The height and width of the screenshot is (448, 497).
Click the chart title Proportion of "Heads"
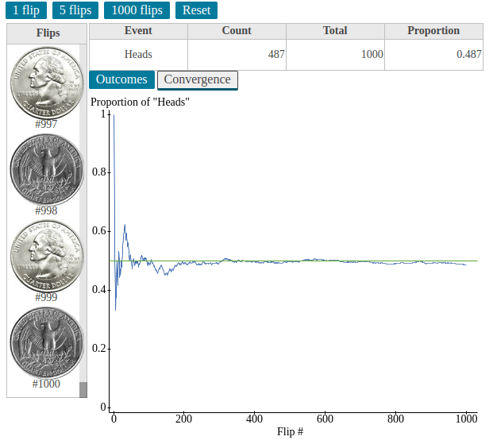[x=140, y=102]
